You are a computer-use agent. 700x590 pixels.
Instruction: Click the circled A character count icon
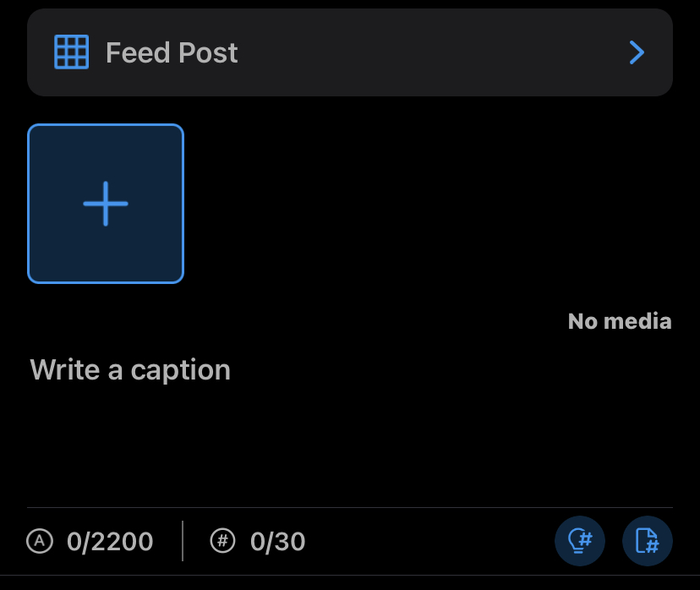coord(40,540)
